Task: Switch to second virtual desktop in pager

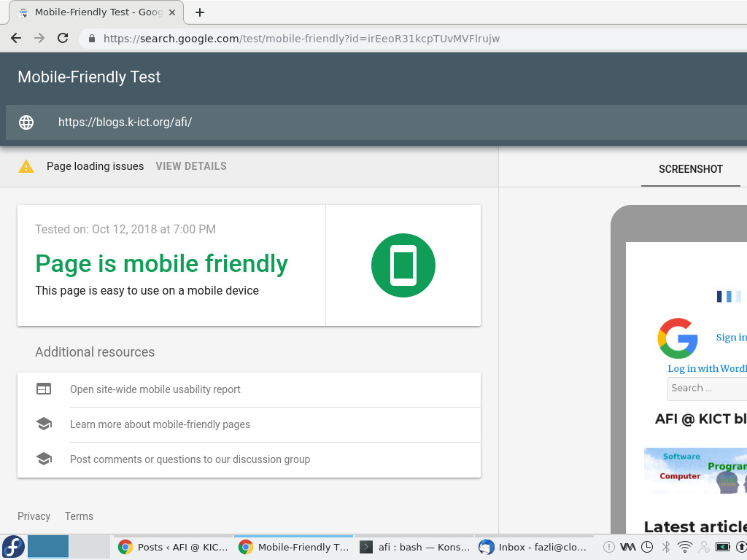Action: click(x=90, y=547)
